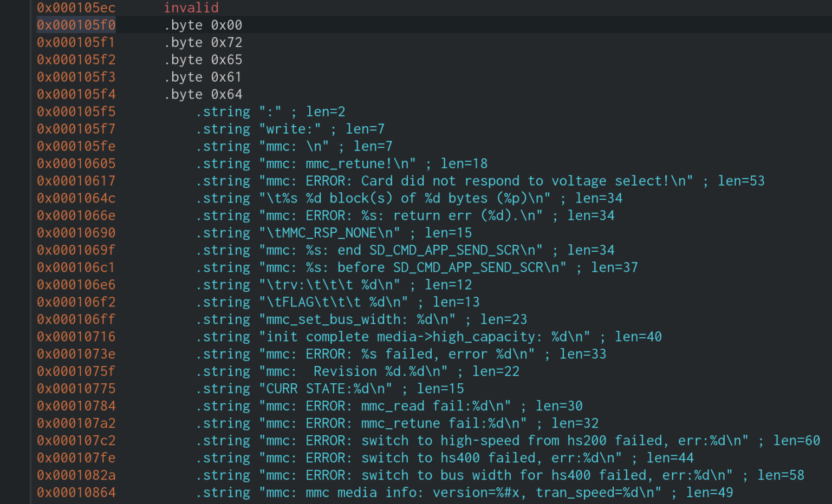This screenshot has height=504, width=832.
Task: Open address 0x0001069f in the listing
Action: coord(76,250)
